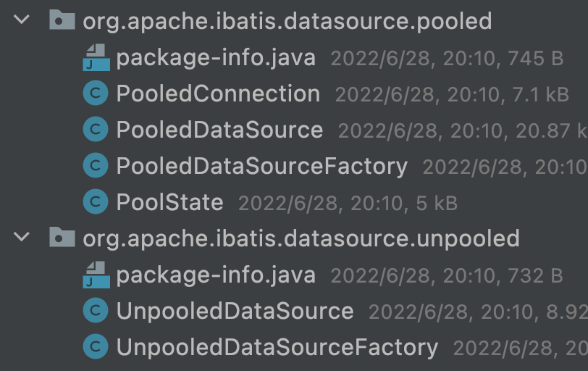Image resolution: width=588 pixels, height=371 pixels.
Task: Click the UnpooledDataSource class icon
Action: [96, 311]
